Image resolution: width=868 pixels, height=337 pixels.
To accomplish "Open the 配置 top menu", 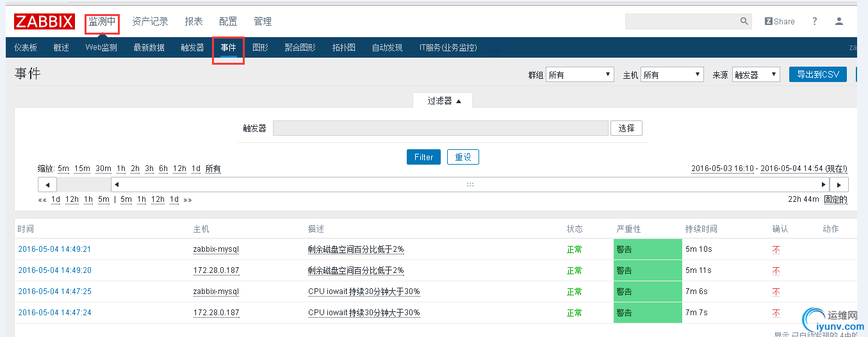I will pos(228,21).
